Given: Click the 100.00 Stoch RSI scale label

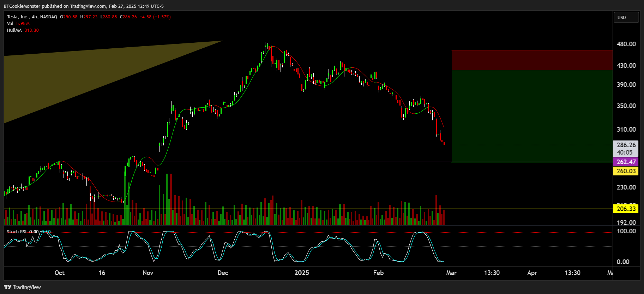Looking at the screenshot, I should (x=626, y=231).
